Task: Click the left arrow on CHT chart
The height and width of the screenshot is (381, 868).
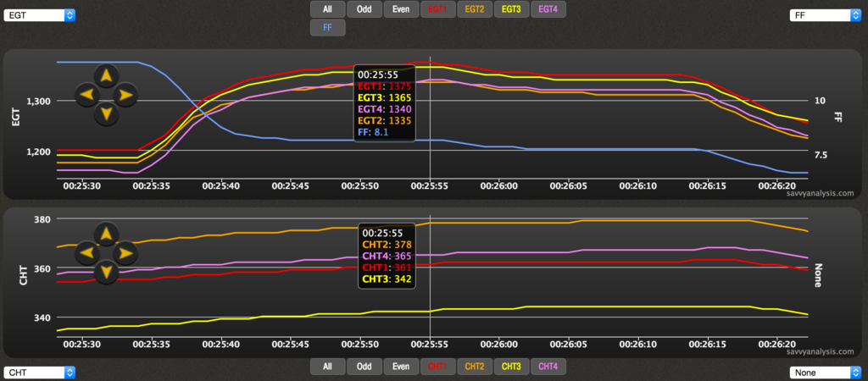Action: click(86, 251)
